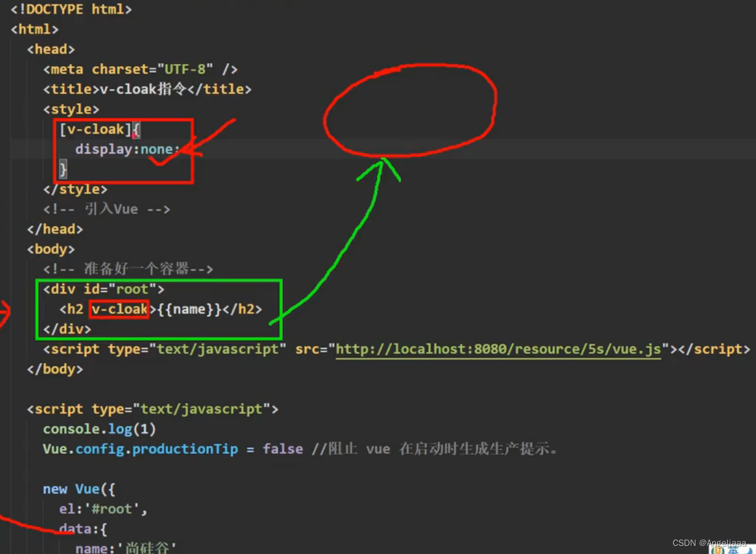756x554 pixels.
Task: Click the <!DOCTYPE html> line
Action: pyautogui.click(x=71, y=9)
